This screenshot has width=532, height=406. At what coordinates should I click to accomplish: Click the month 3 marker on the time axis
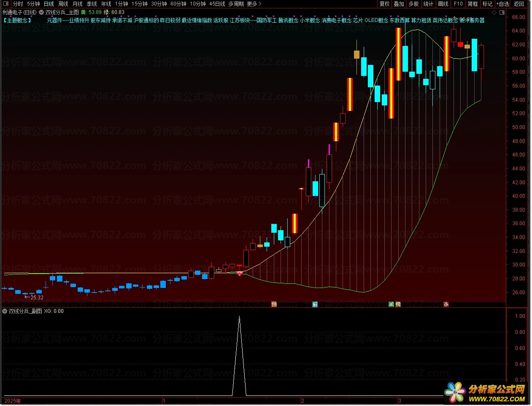click(400, 401)
